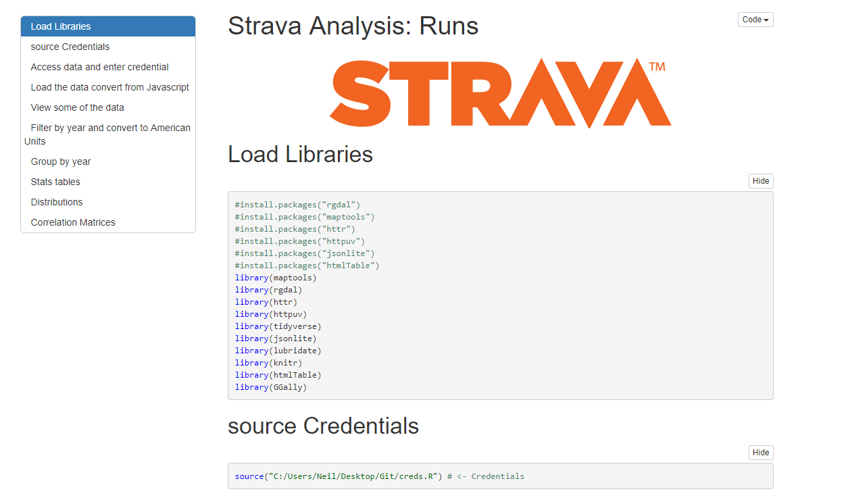This screenshot has height=504, width=850.
Task: Click the library(lubridate) code line
Action: pos(278,351)
